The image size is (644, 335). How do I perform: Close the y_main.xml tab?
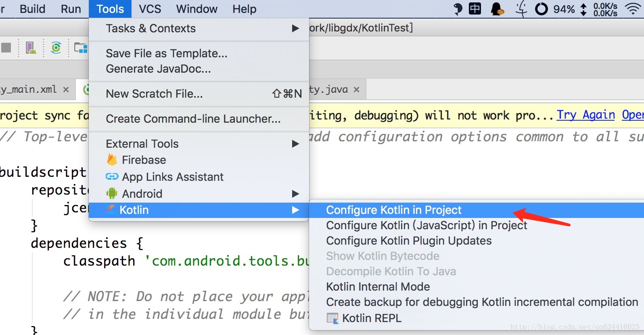click(66, 90)
